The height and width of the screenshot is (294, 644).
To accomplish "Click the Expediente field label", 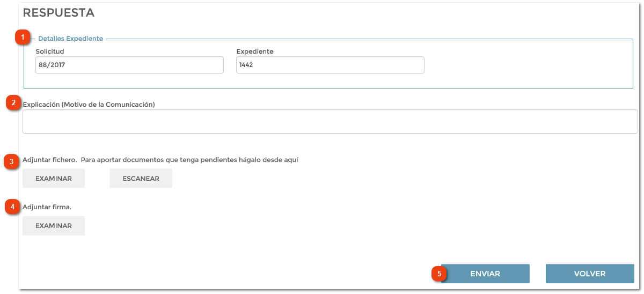I will coord(254,52).
